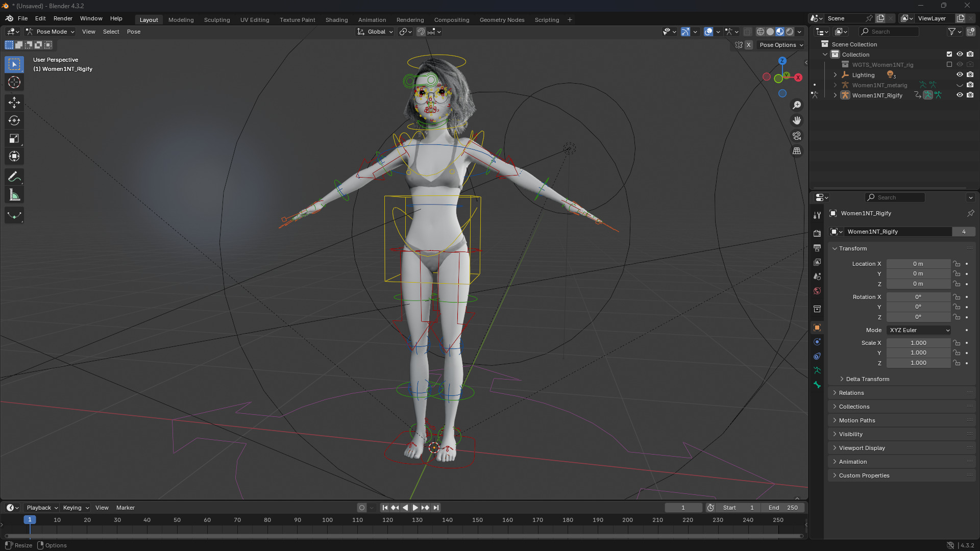Image resolution: width=980 pixels, height=551 pixels.
Task: Toggle render visibility of Women1NT_metarig
Action: [970, 85]
